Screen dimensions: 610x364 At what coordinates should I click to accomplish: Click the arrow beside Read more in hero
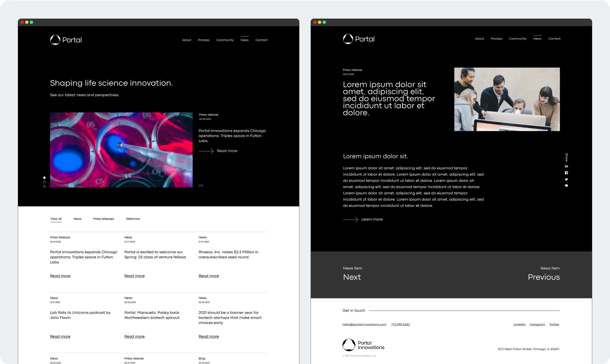point(206,151)
